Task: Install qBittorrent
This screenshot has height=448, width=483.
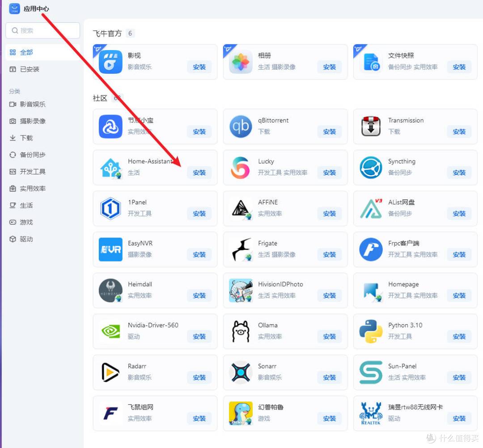Action: [329, 132]
